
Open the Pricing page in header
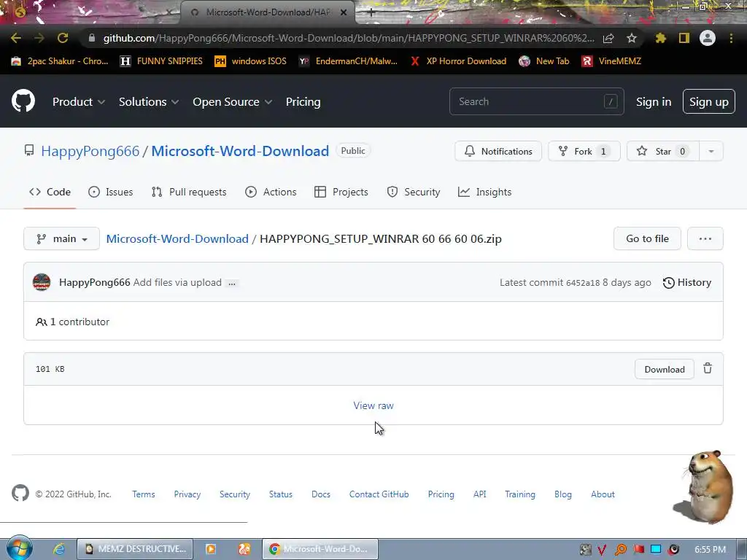pos(303,102)
